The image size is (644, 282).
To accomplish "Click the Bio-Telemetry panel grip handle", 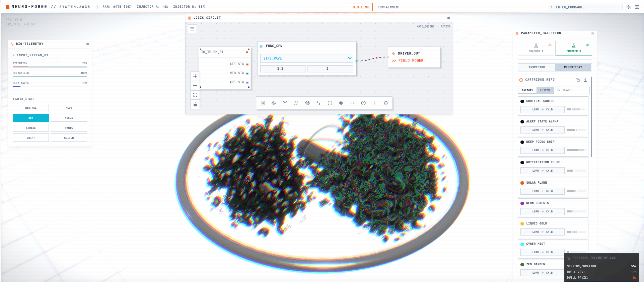I will pos(87,44).
